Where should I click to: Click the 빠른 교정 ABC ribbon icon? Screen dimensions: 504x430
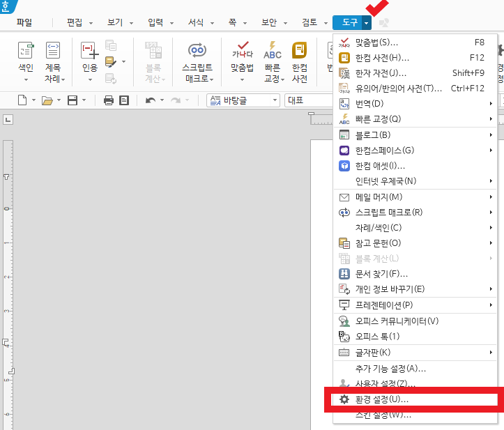tap(273, 50)
